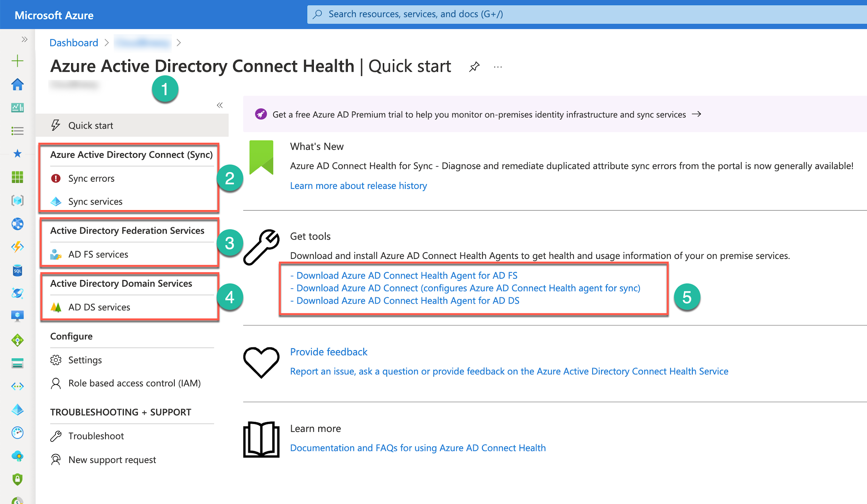The width and height of the screenshot is (867, 504).
Task: Click the What's New green bookmark icon
Action: pyautogui.click(x=261, y=158)
